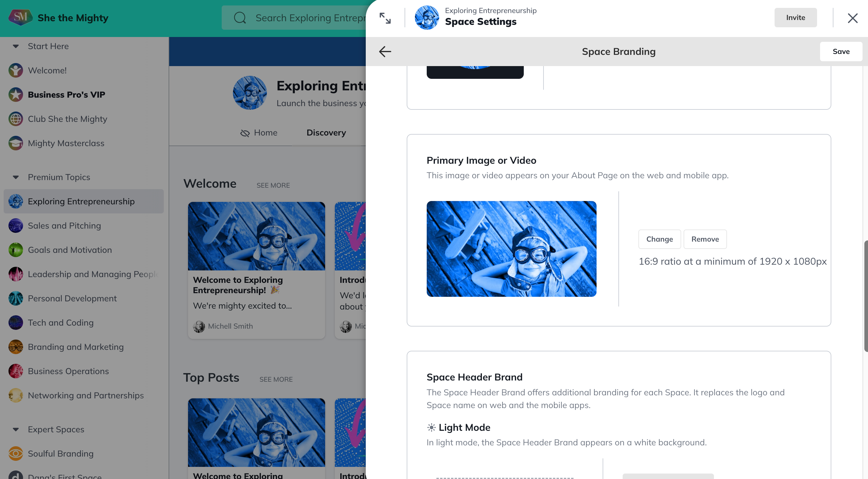Switch to the Discovery tab
Image resolution: width=868 pixels, height=479 pixels.
(326, 133)
